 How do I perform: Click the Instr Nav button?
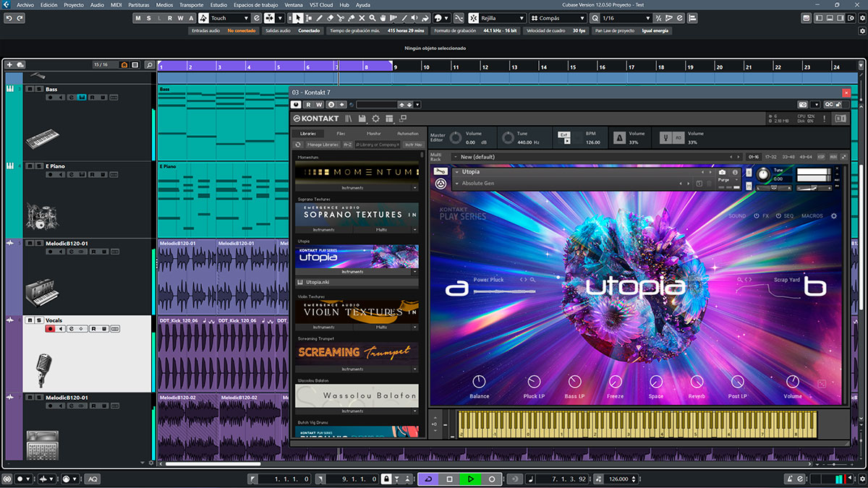pos(413,145)
